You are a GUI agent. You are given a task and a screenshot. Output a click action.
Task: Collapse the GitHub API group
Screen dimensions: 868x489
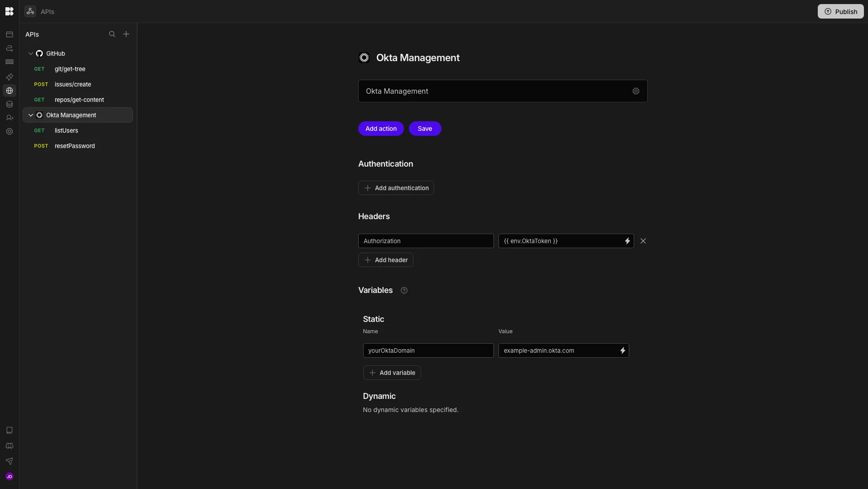(31, 53)
